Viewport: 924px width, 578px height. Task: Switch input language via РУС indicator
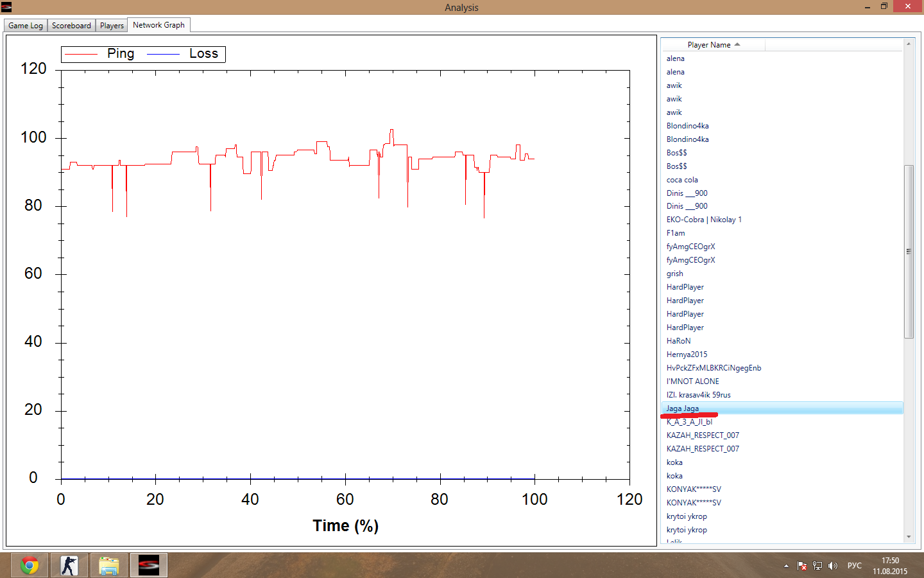(855, 566)
